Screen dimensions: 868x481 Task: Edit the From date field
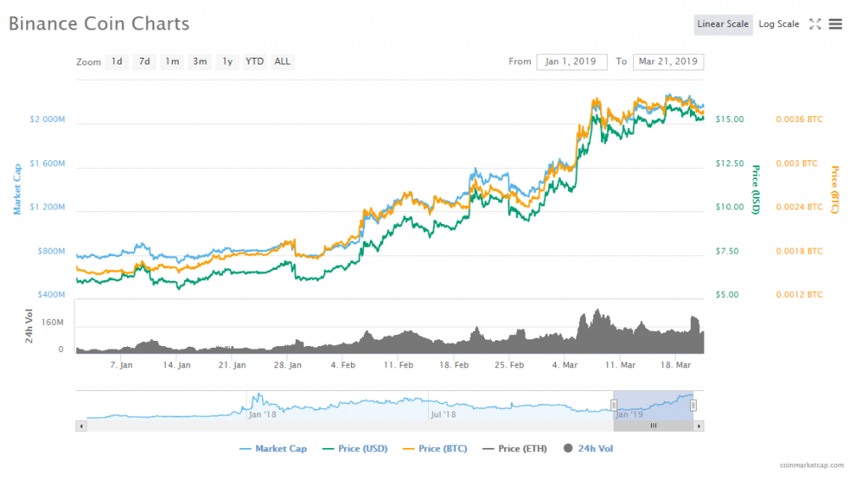click(x=571, y=62)
